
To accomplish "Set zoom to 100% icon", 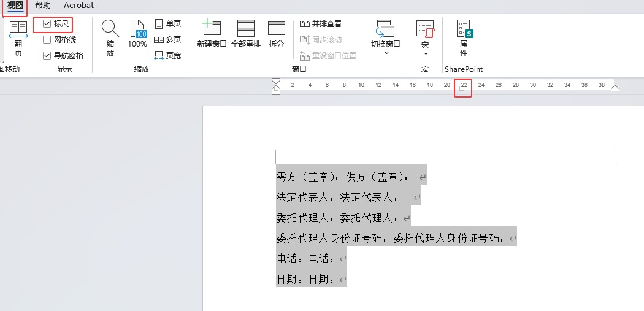I will [137, 29].
